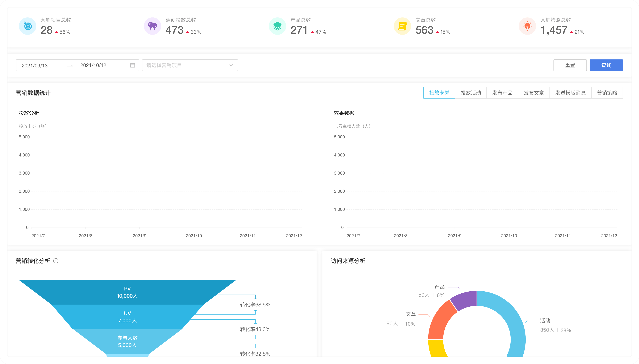Click the 转化率43.3% label
Screen dimensions: 639x364
[x=255, y=329]
